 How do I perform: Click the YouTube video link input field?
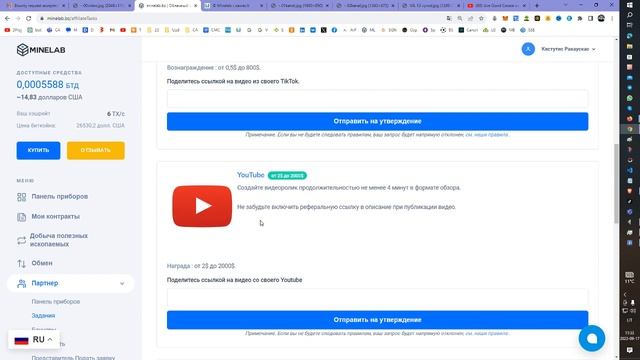click(x=378, y=298)
